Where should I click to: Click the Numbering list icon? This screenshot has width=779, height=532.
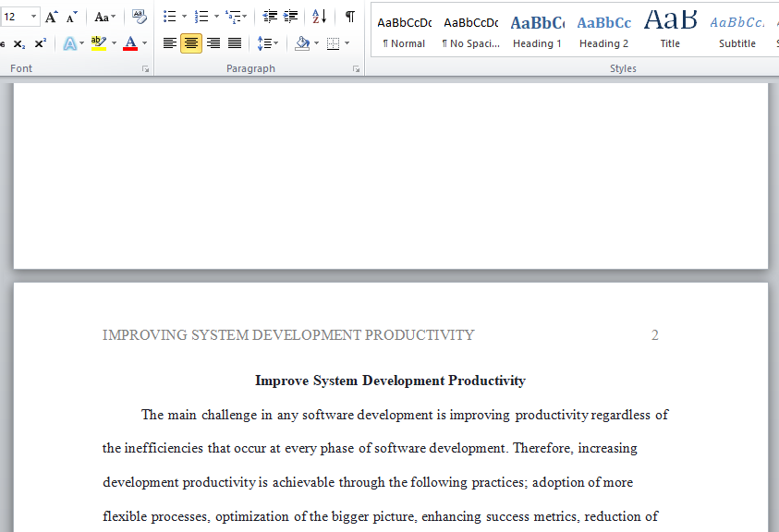point(201,18)
